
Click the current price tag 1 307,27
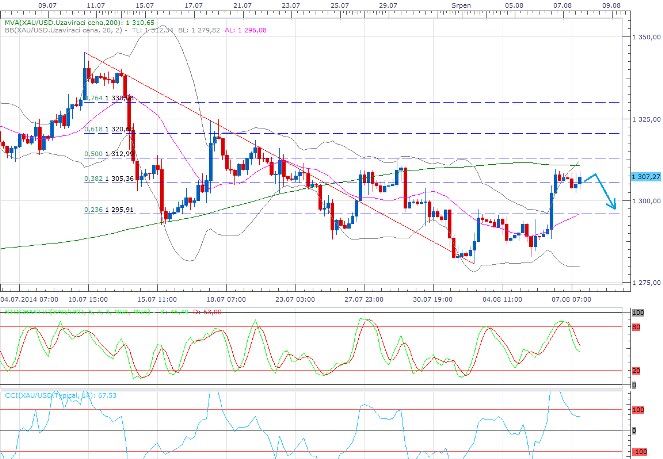(x=646, y=175)
